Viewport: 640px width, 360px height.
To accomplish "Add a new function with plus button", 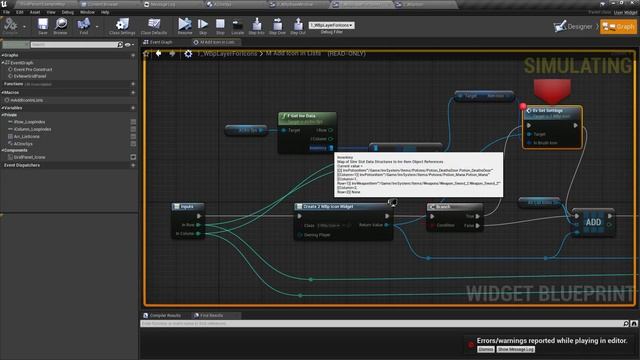I will (x=133, y=84).
